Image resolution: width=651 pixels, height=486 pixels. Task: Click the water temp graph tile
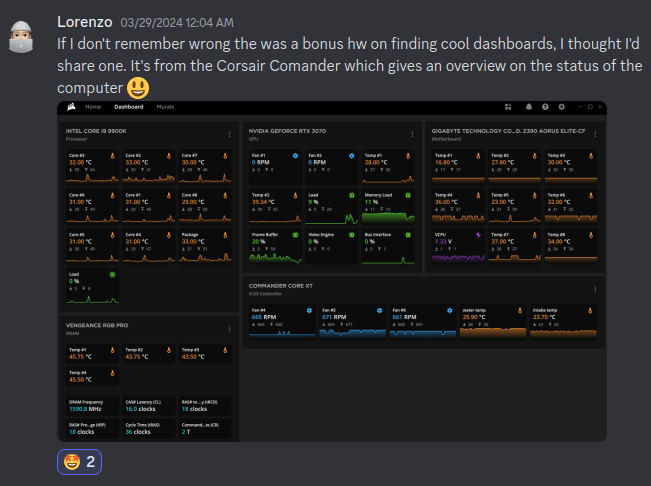493,322
